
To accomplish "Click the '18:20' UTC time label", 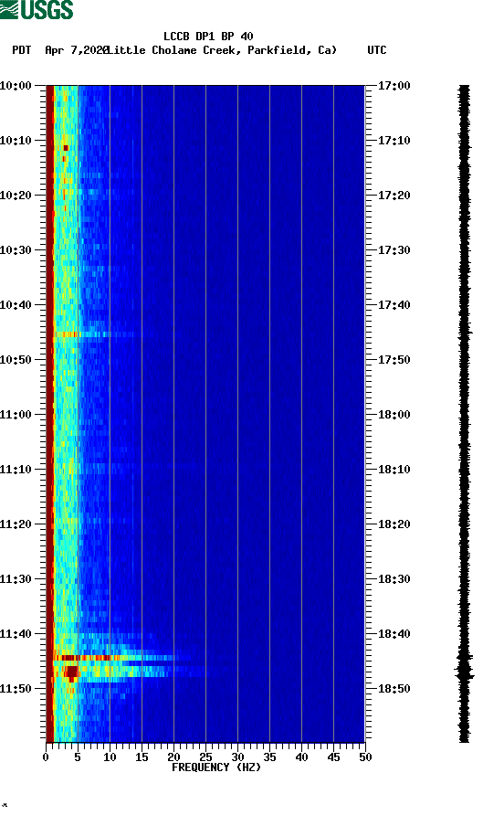I will [394, 524].
